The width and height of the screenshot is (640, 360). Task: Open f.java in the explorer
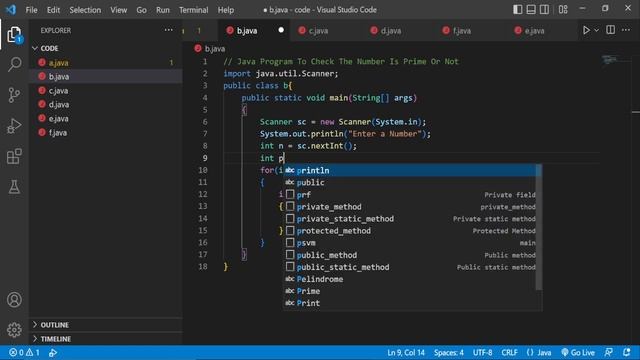pos(106,133)
